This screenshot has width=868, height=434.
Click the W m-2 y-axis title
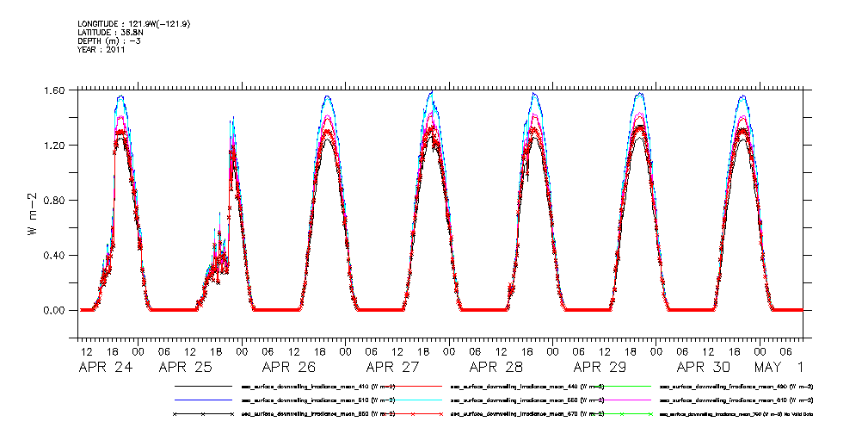pyautogui.click(x=32, y=214)
